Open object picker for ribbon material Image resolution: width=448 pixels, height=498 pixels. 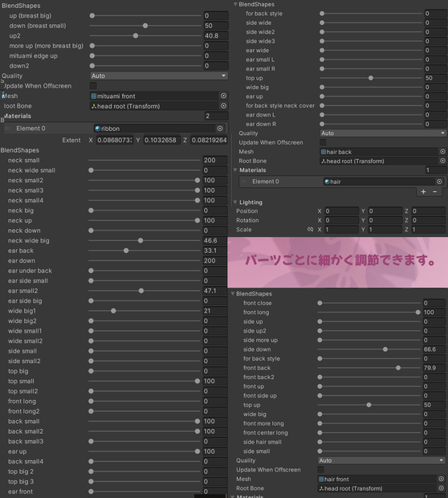(x=220, y=129)
